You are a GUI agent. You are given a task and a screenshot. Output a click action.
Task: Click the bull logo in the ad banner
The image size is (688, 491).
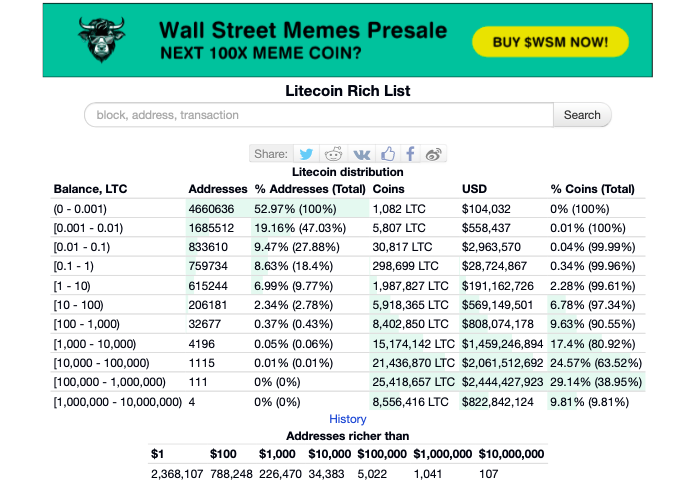102,40
